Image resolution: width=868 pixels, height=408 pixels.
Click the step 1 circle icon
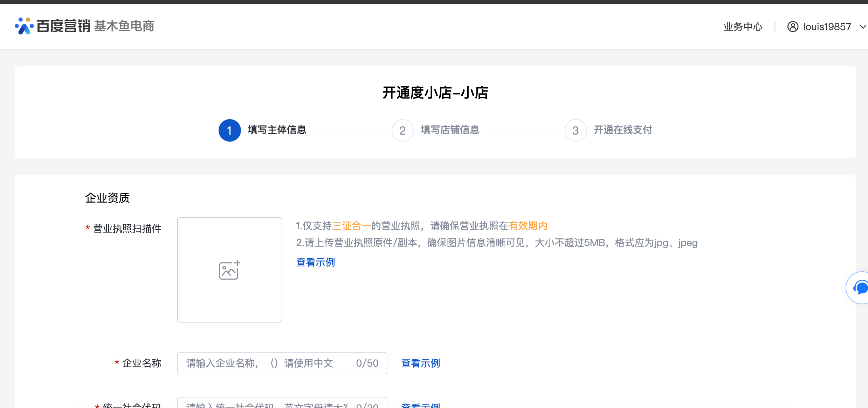[229, 130]
